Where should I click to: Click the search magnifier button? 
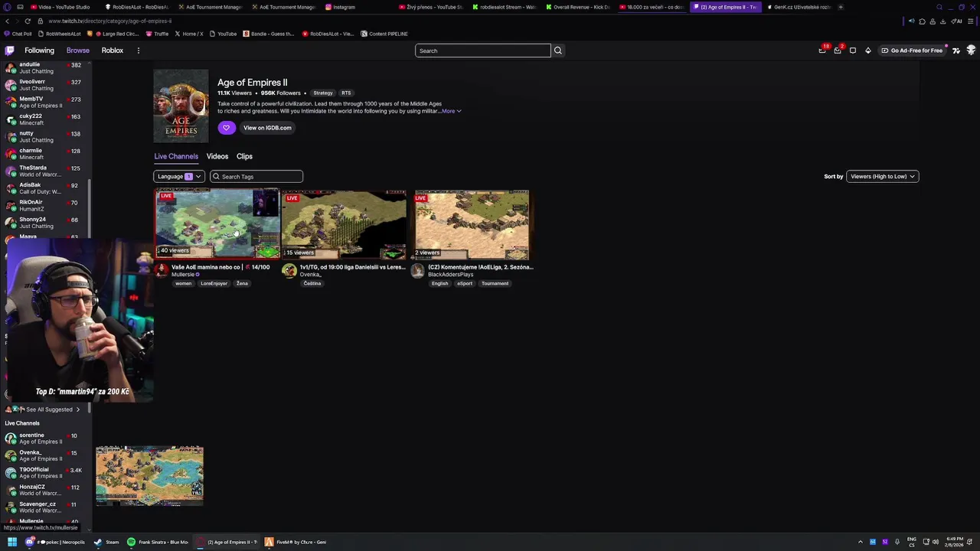coord(558,51)
